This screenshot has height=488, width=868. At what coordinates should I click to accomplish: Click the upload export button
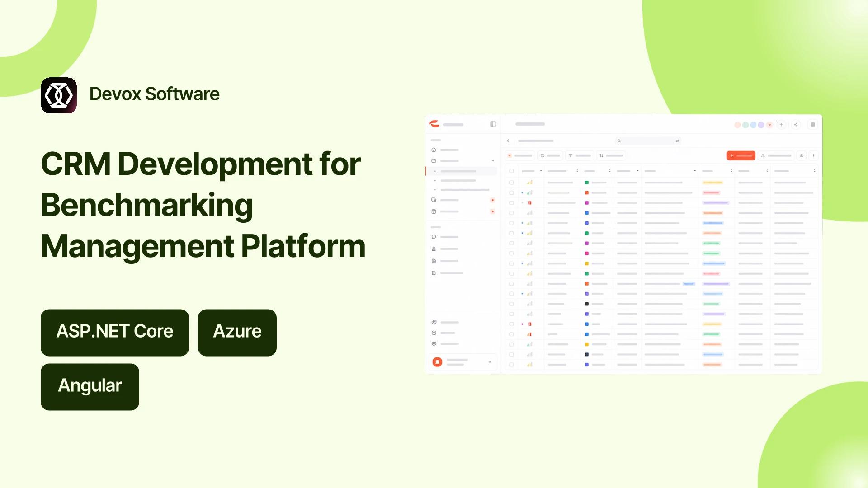(776, 155)
